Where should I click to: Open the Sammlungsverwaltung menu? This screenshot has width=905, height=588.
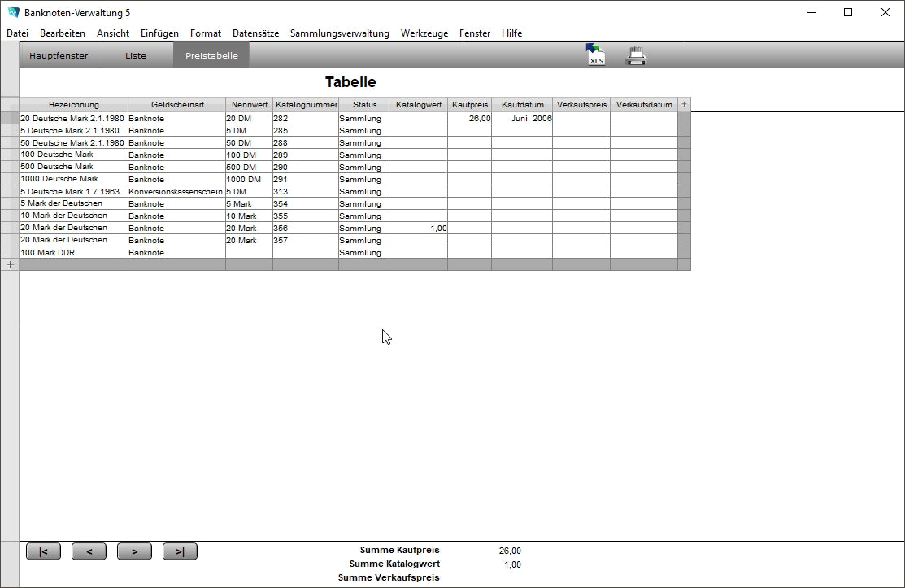[x=339, y=33]
